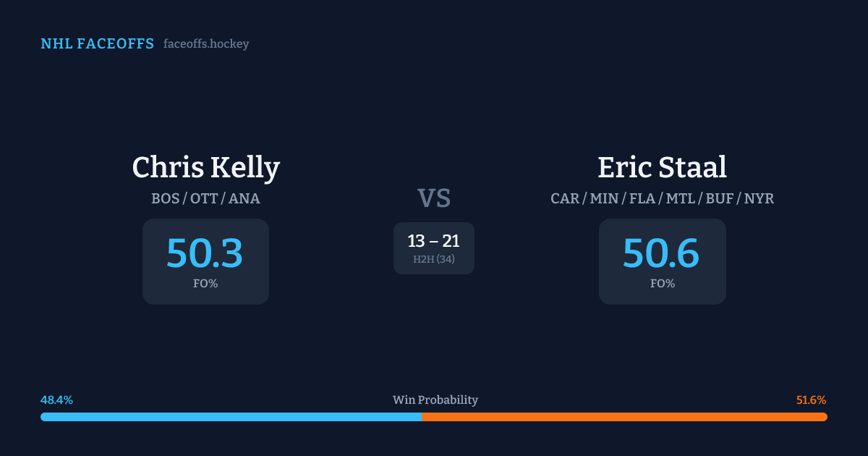Viewport: 868px width, 456px height.
Task: Click the VS text between players
Action: [x=433, y=198]
